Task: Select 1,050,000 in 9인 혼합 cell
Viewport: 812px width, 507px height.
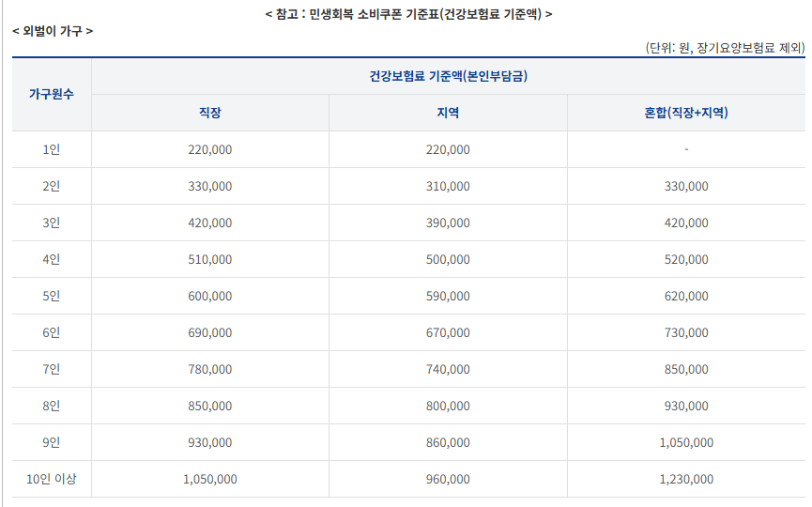Action: pyautogui.click(x=686, y=443)
